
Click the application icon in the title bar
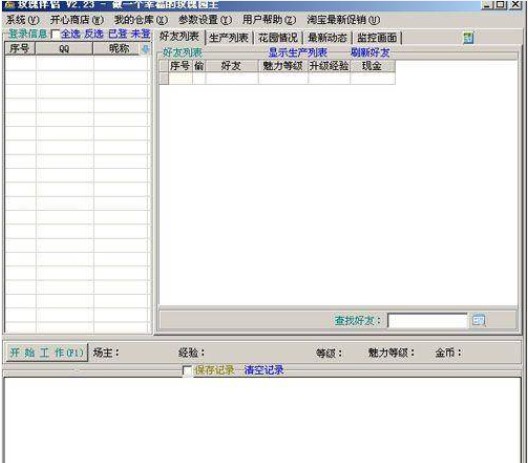(x=9, y=5)
